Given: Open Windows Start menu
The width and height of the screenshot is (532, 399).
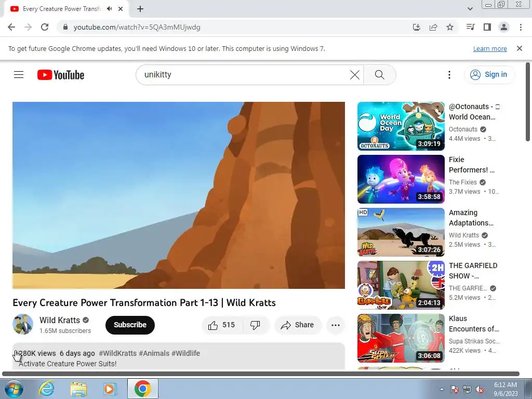Looking at the screenshot, I should click(x=14, y=389).
